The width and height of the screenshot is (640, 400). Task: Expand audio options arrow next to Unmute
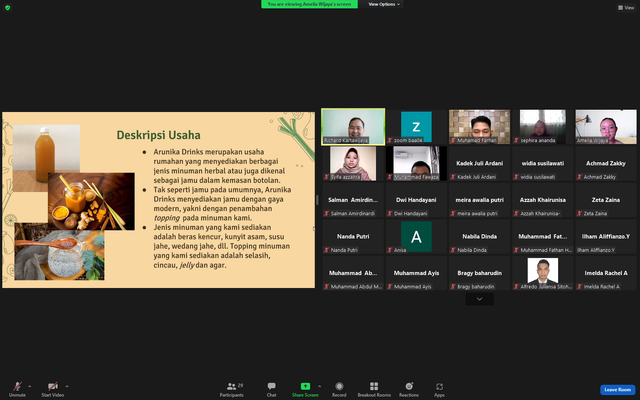pyautogui.click(x=29, y=386)
